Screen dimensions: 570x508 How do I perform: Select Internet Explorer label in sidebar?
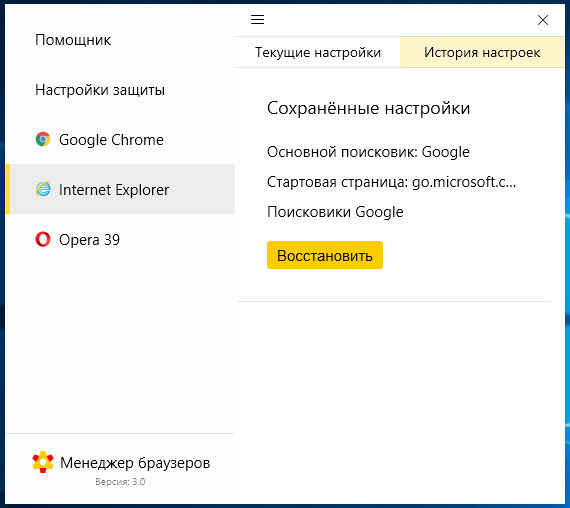(114, 190)
